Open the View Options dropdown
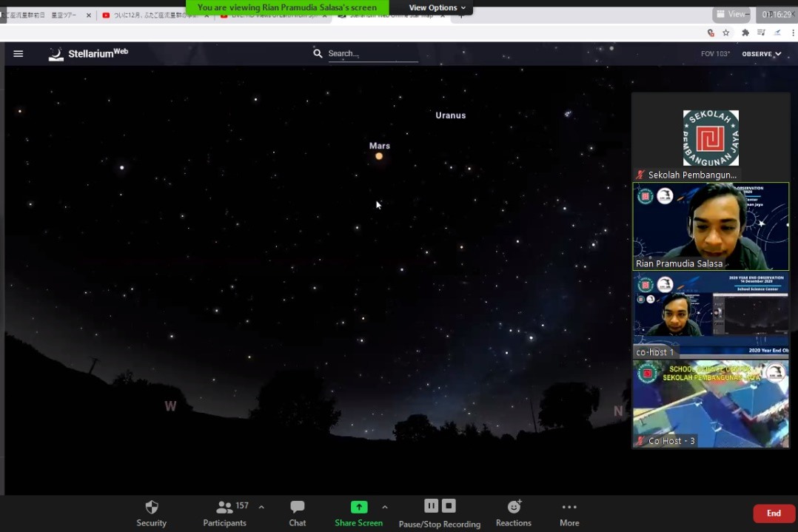Screen dimensions: 798x532 pyautogui.click(x=437, y=7)
